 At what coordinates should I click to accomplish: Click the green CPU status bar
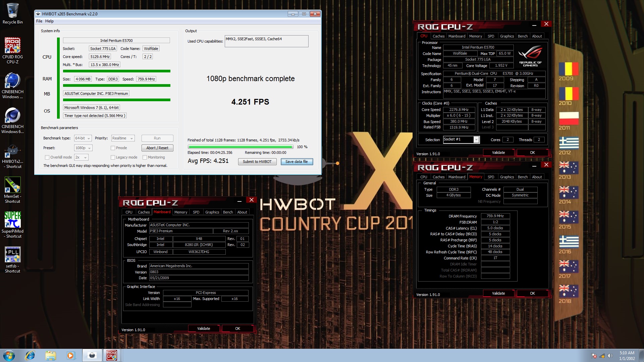117,71
